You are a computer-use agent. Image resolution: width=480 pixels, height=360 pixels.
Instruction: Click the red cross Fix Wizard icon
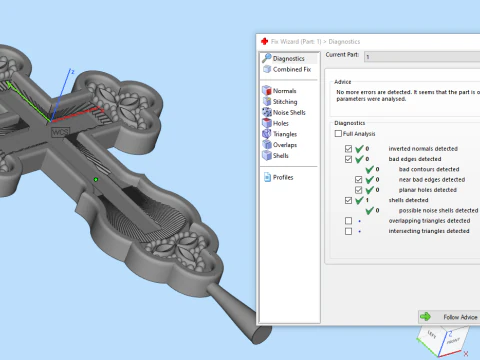point(265,41)
